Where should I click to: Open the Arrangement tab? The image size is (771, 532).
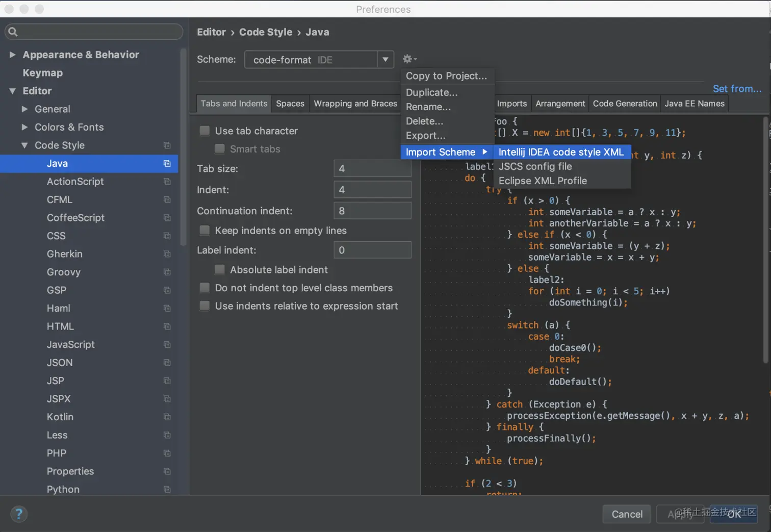[560, 104]
